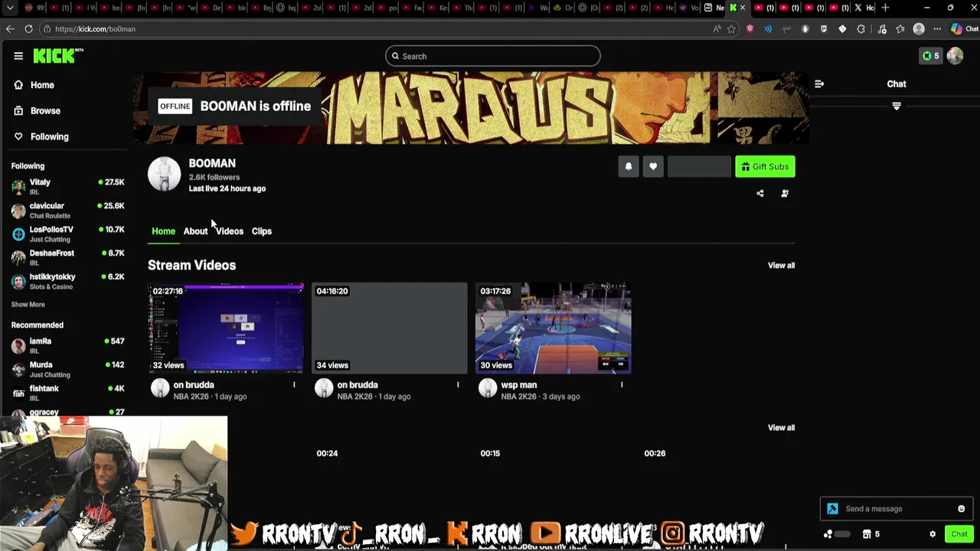
Task: Click the chat header dropdown arrow below Chat
Action: point(897,106)
